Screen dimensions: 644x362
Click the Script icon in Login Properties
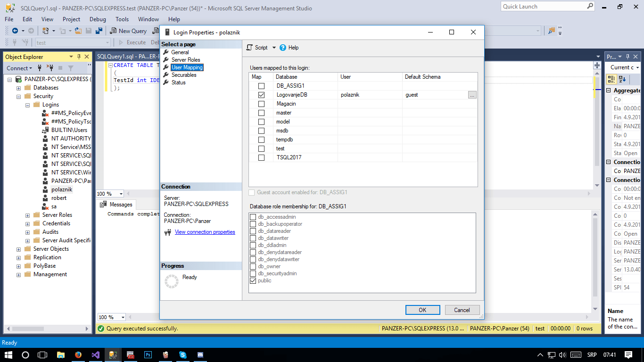click(x=250, y=48)
